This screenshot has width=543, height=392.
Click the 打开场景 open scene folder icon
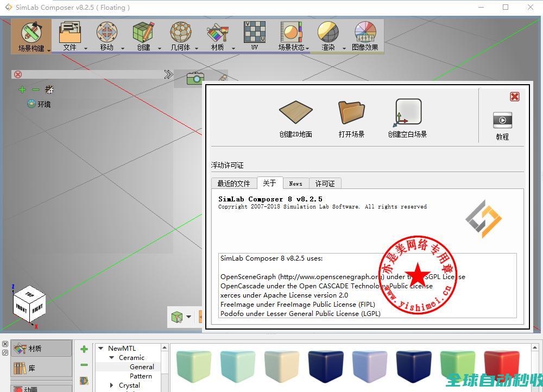click(351, 112)
